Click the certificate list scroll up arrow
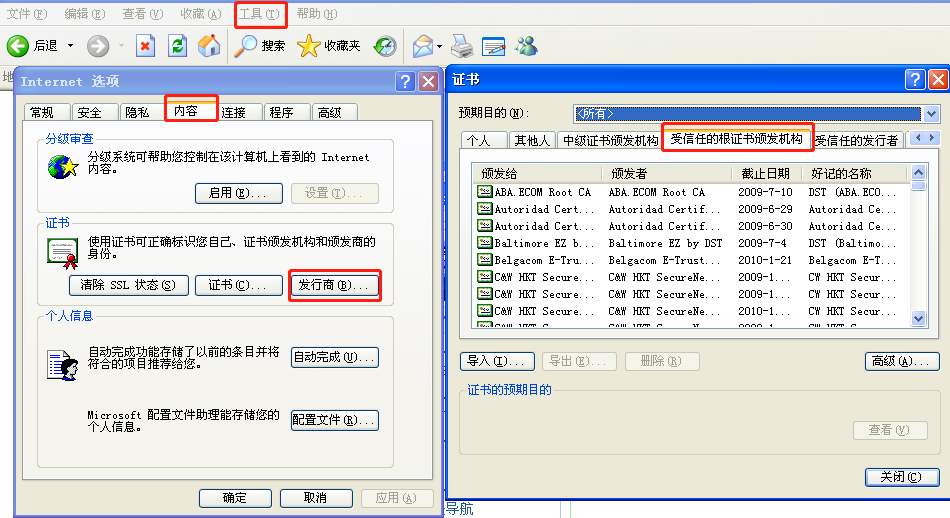Screen dimensions: 950x518 point(918,172)
